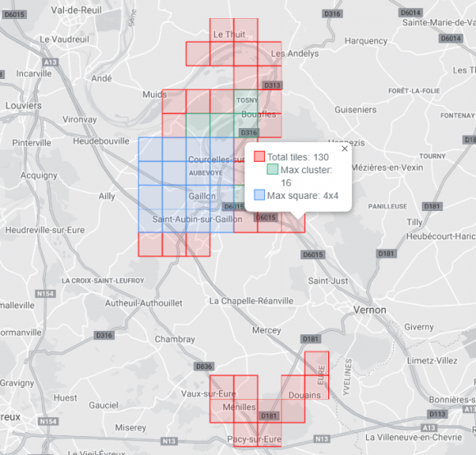The width and height of the screenshot is (476, 455).
Task: Click the A13 highway shield near Incarville
Action: 50,62
